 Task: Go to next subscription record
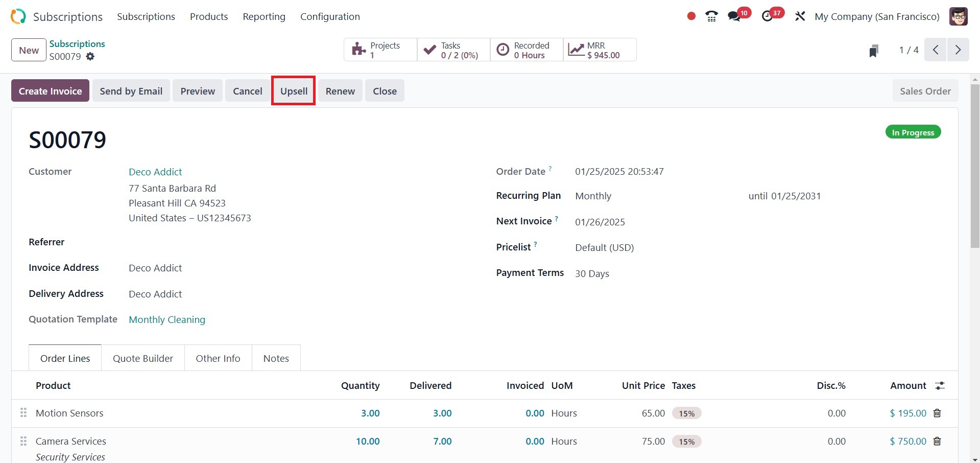(958, 50)
